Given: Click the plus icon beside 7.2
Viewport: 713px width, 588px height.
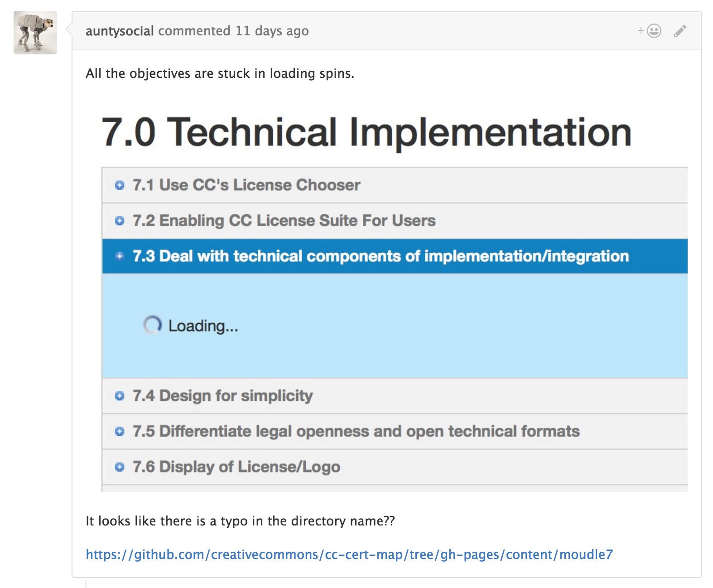Looking at the screenshot, I should (120, 221).
